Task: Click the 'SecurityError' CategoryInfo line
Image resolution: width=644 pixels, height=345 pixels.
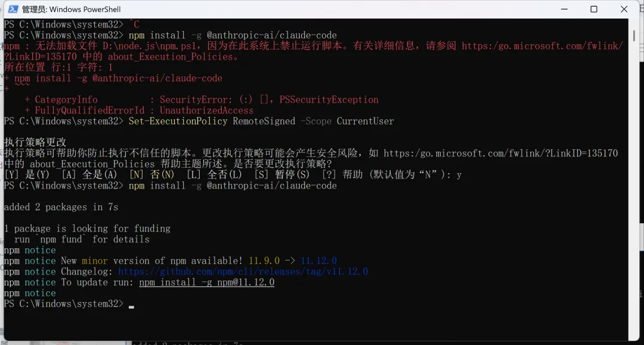Action: coord(202,100)
